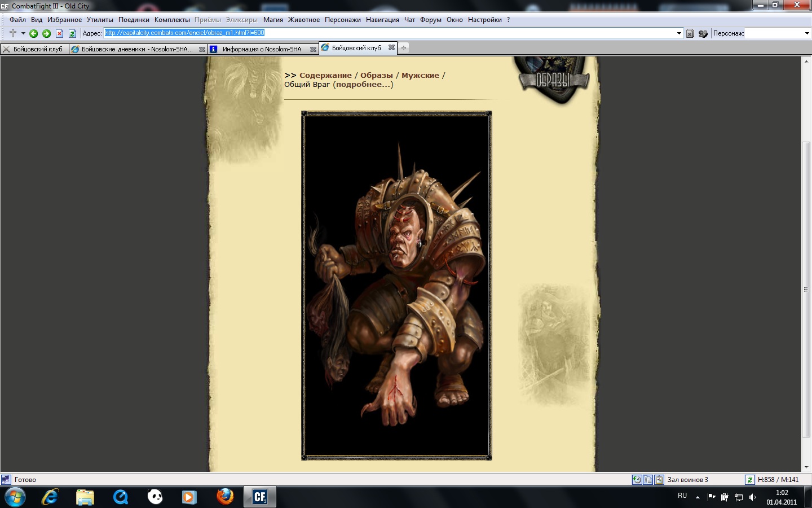Open the Магия menu
The height and width of the screenshot is (508, 812).
pyautogui.click(x=273, y=20)
